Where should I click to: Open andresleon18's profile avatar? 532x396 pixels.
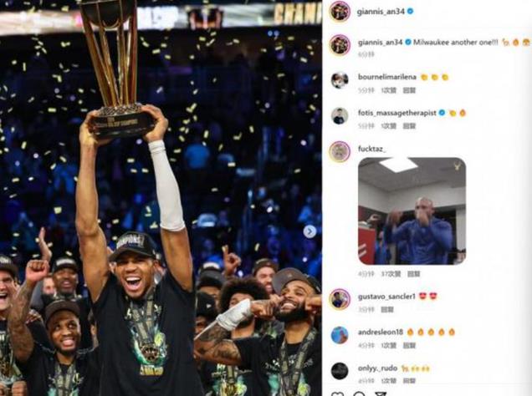[x=340, y=335]
